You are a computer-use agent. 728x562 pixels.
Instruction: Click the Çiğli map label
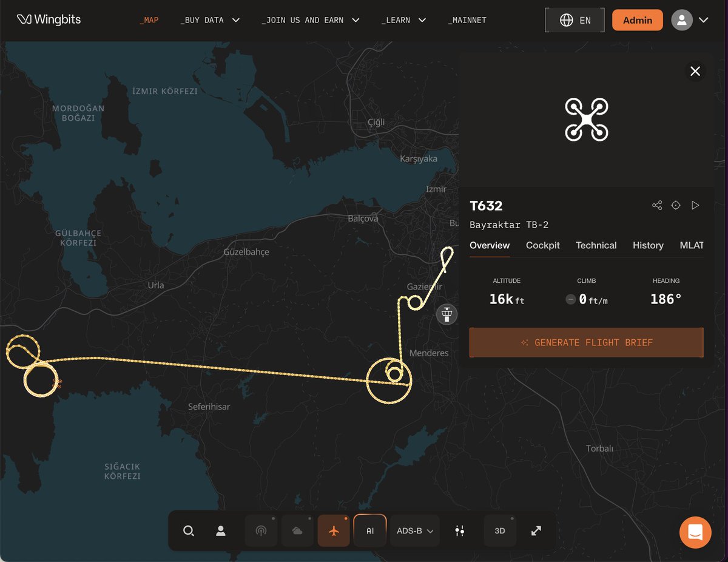[376, 123]
